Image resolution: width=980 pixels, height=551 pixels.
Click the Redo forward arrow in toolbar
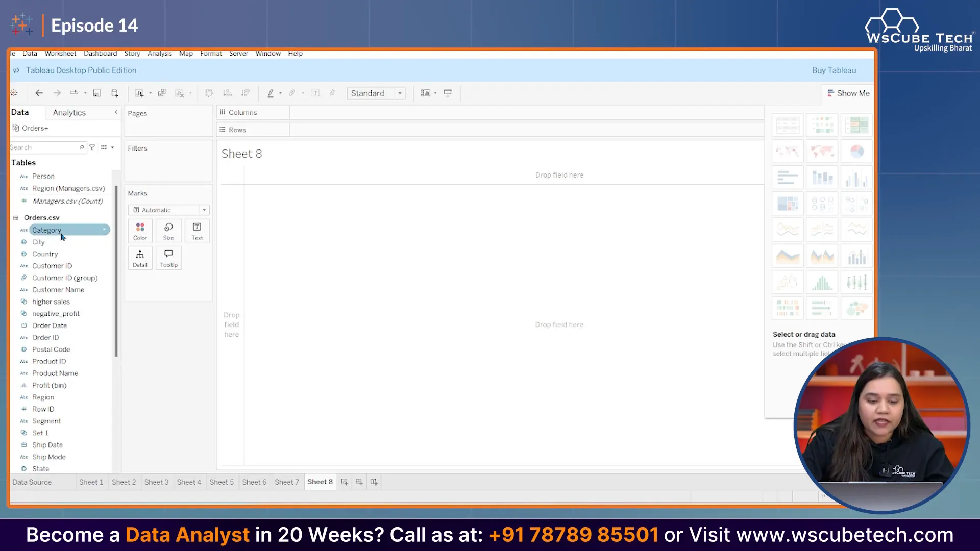[57, 93]
